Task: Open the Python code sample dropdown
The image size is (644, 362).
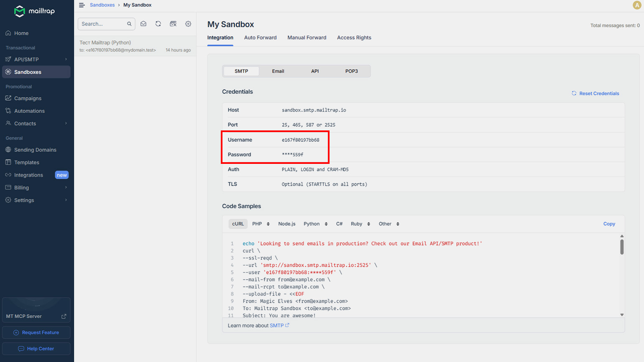Action: (x=316, y=224)
